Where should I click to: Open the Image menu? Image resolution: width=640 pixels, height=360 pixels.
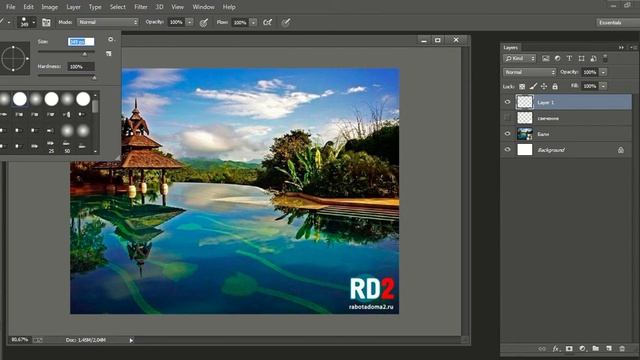[x=49, y=7]
